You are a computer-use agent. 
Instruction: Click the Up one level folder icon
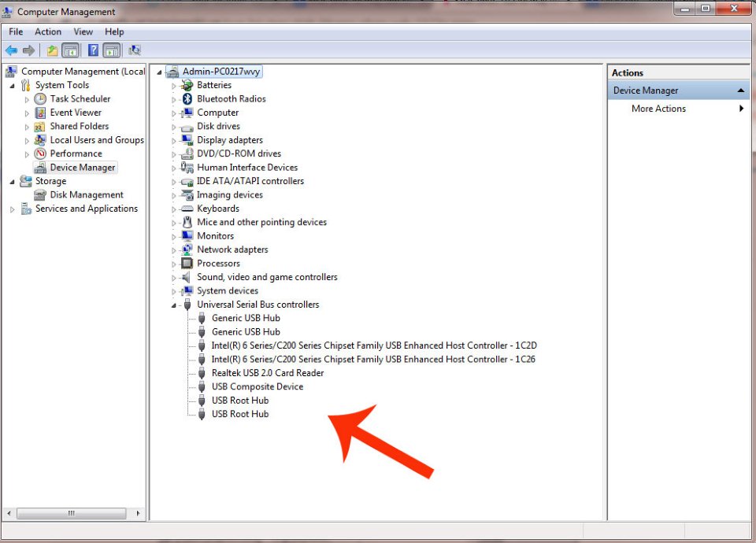point(52,50)
